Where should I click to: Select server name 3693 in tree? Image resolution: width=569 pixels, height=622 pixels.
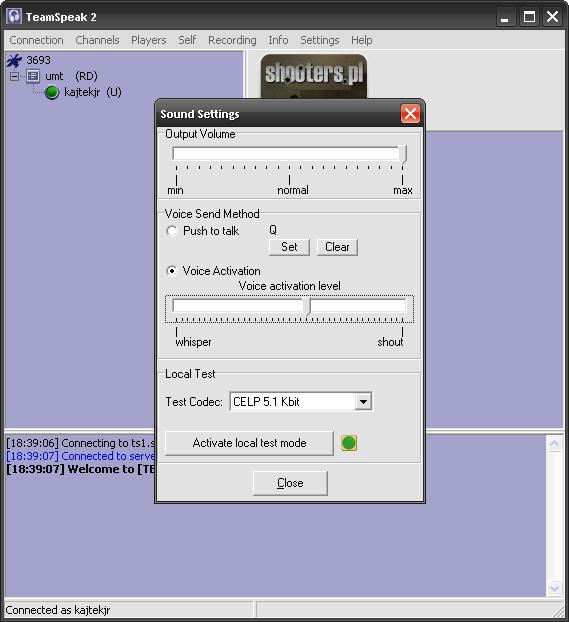(x=38, y=60)
